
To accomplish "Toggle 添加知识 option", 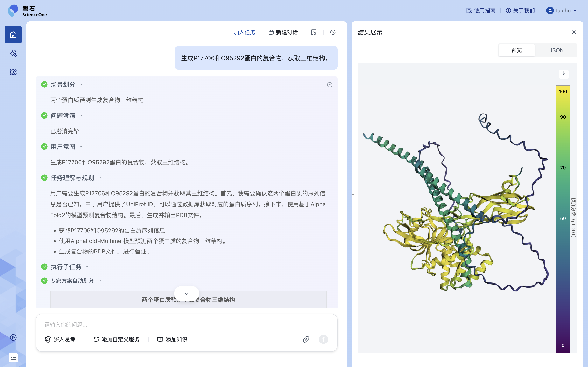I will 172,339.
